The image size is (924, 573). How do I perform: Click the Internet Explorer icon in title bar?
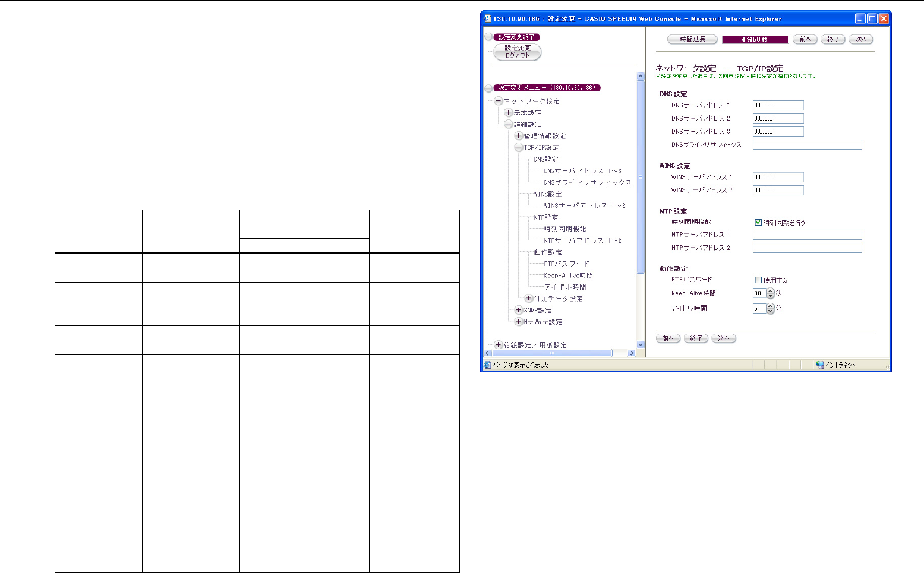tap(487, 18)
